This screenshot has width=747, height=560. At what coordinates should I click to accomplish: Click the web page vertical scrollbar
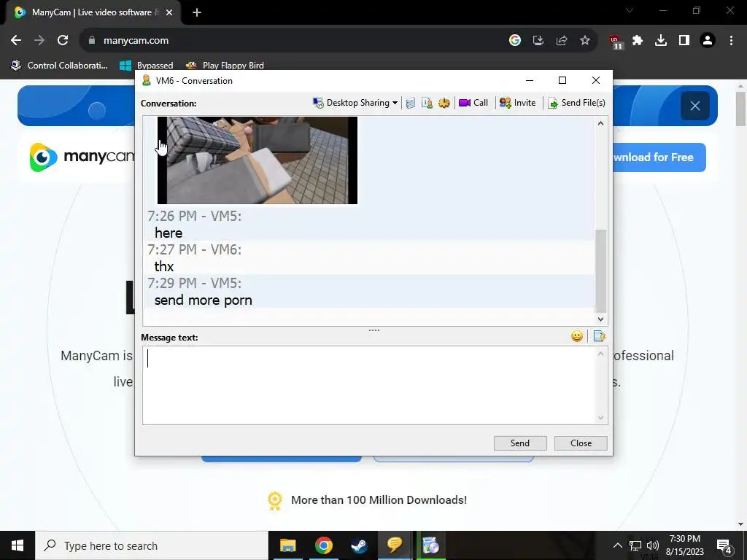tap(741, 109)
